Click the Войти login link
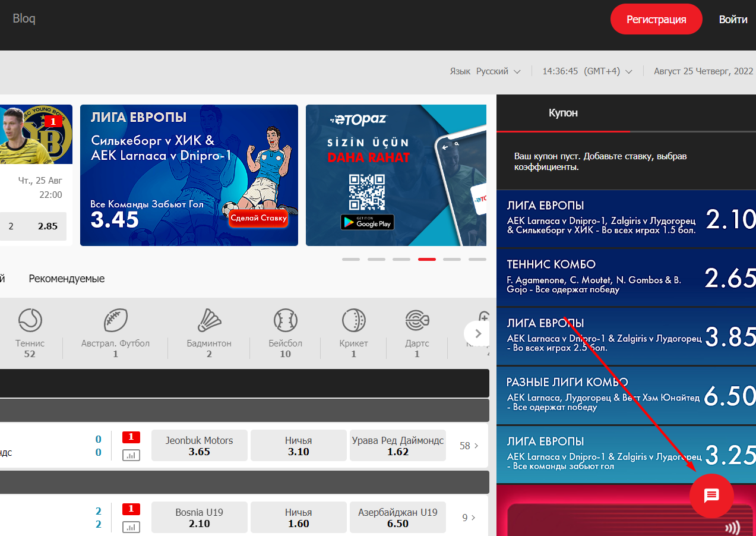Screen dimensions: 756x536 click(733, 20)
